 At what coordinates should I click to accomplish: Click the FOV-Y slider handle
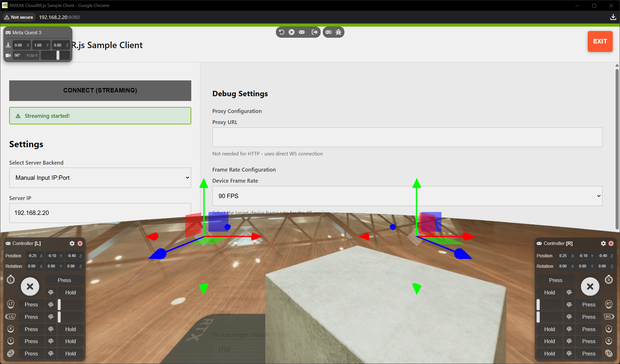pos(58,55)
